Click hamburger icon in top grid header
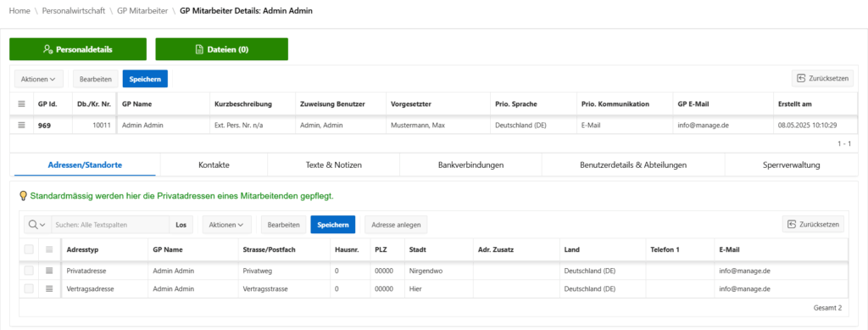The width and height of the screenshot is (868, 330). [x=21, y=103]
